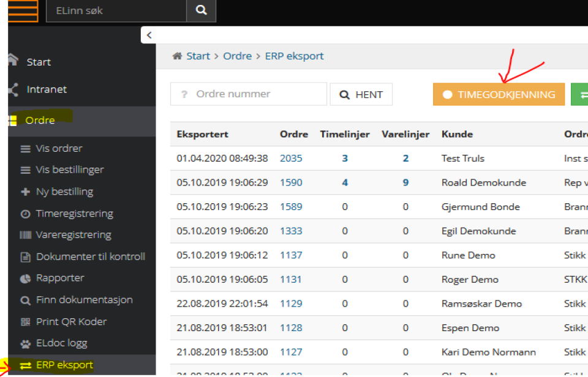The width and height of the screenshot is (588, 377).
Task: Open Print QR Koder
Action: pyautogui.click(x=71, y=321)
